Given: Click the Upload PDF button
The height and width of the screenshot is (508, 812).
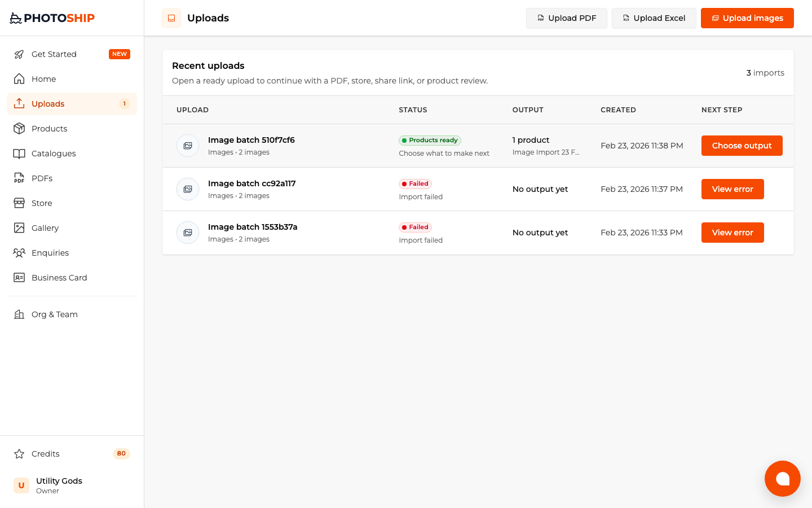Looking at the screenshot, I should [567, 18].
